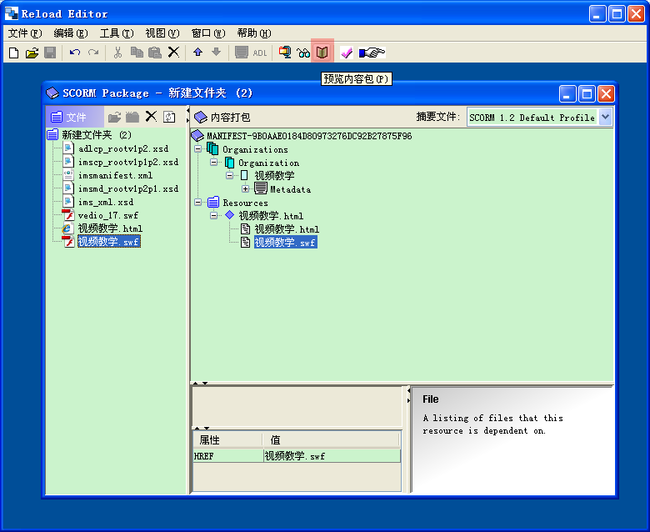The image size is (650, 532).
Task: Click the 视频教学.swf value cell in properties table
Action: (x=332, y=456)
